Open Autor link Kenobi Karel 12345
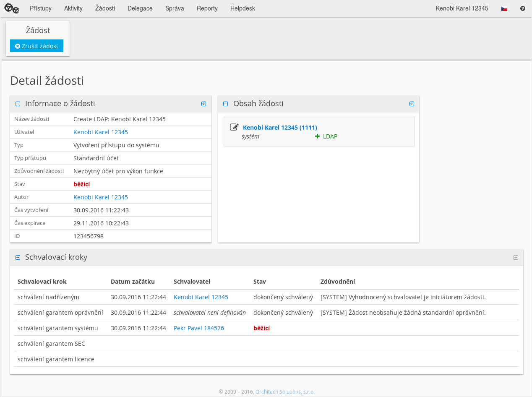Viewport: 532px width, 397px height. click(101, 197)
